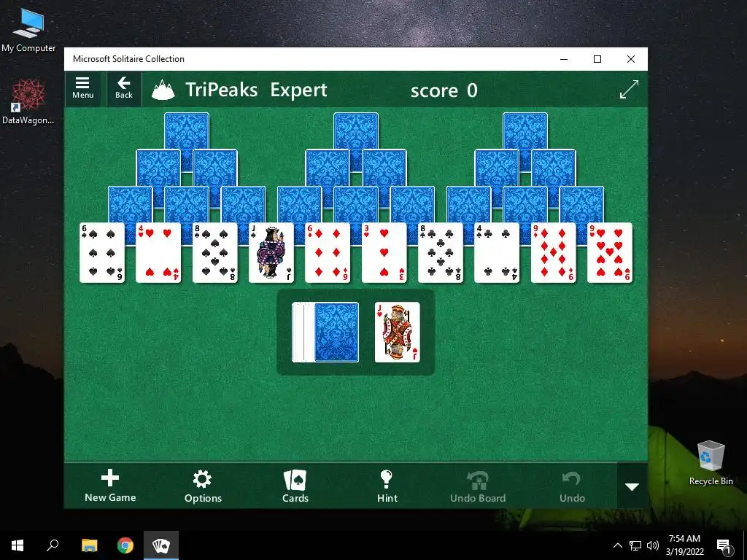Start a New Game with the plus icon
The image size is (747, 560).
[110, 486]
